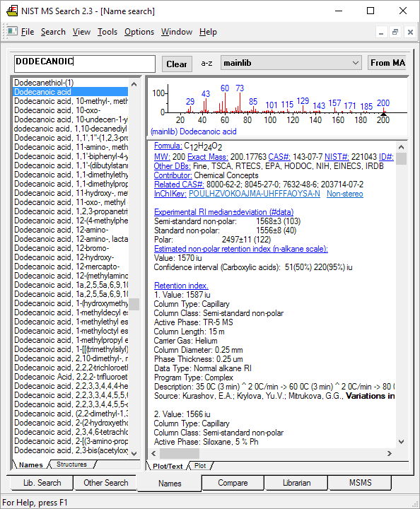The image size is (420, 509).
Task: Click the NIST# link
Action: pyautogui.click(x=337, y=157)
